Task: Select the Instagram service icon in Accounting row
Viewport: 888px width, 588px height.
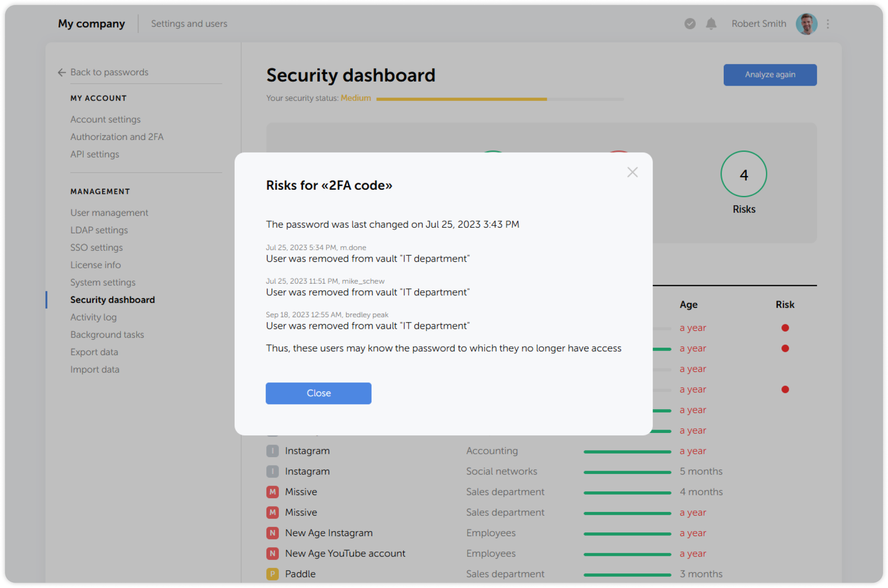Action: 272,451
